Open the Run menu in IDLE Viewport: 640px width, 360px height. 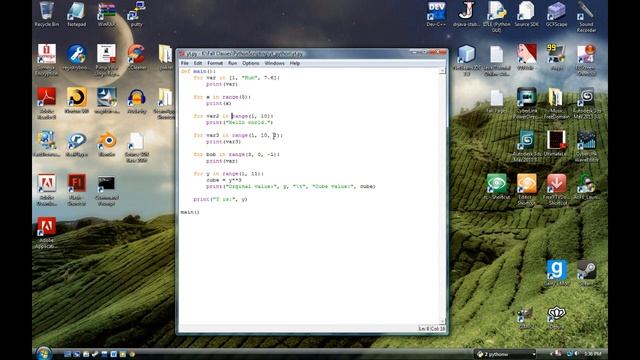pos(232,63)
